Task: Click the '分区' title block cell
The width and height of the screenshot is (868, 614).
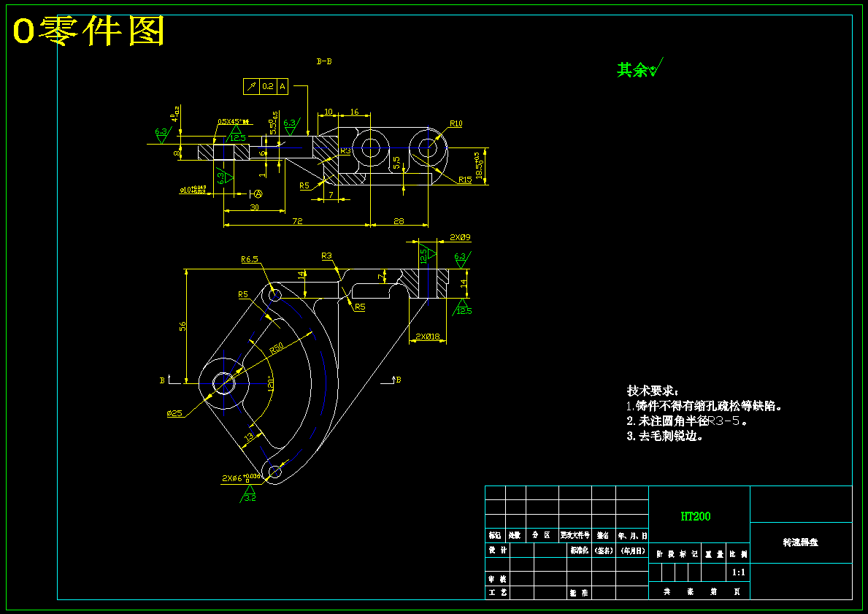Action: [x=542, y=535]
